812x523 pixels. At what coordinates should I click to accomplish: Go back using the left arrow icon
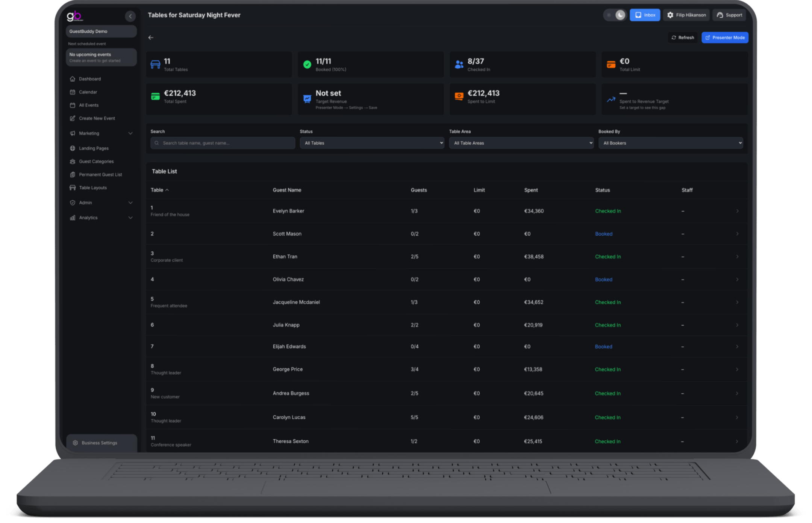pyautogui.click(x=151, y=38)
